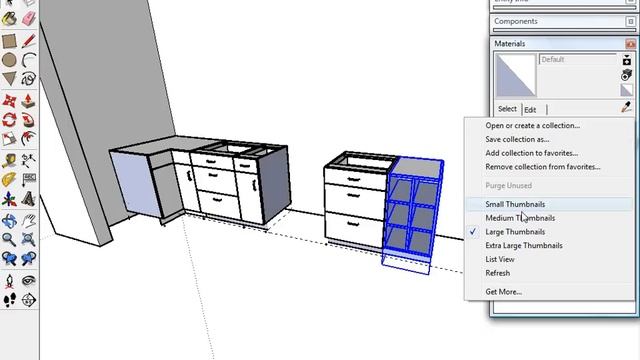Switch to the Select tab
This screenshot has height=360, width=640.
point(507,109)
